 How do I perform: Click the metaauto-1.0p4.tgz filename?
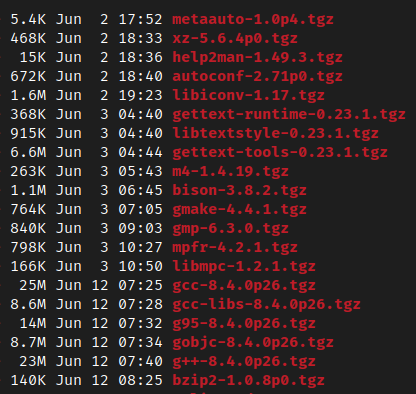pyautogui.click(x=253, y=19)
